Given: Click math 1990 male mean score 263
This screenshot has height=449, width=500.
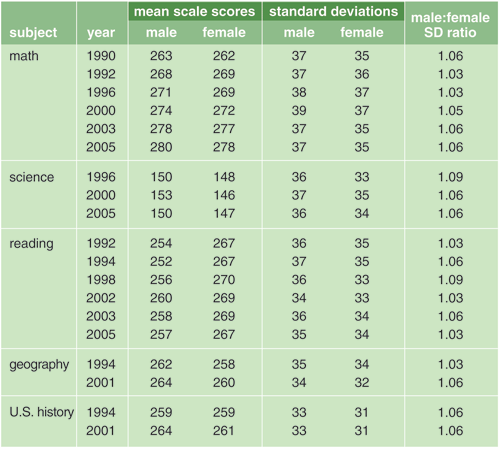Looking at the screenshot, I should 161,56.
